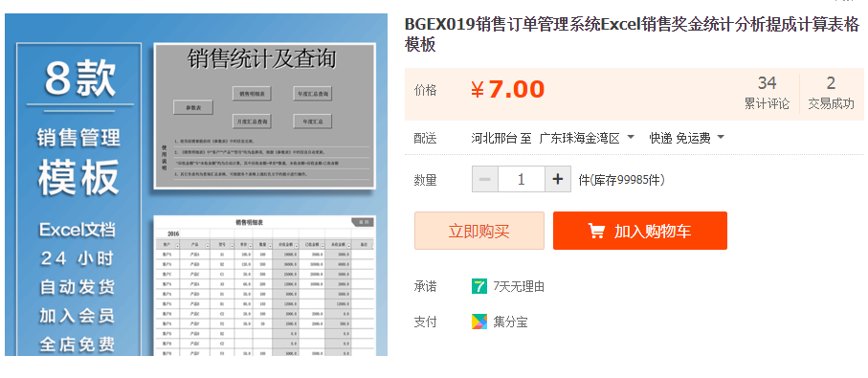Click the product title starting with BGEX019
Viewport: 868px width, 378px height.
(x=632, y=34)
